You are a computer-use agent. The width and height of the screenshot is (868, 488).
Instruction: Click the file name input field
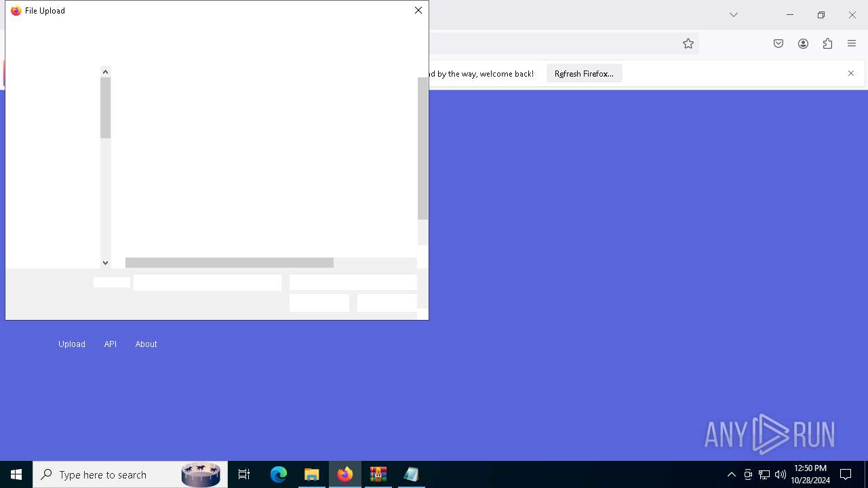208,283
